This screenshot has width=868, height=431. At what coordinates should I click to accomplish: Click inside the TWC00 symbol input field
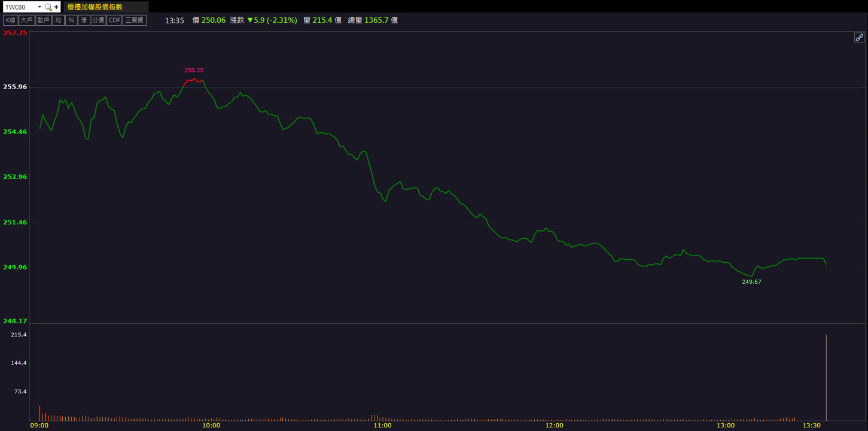[x=20, y=7]
